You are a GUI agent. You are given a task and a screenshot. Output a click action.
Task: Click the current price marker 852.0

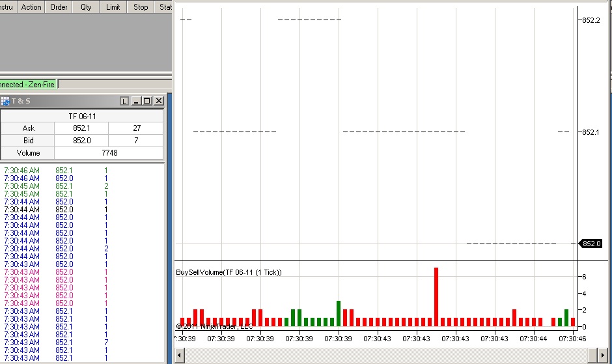coord(591,244)
